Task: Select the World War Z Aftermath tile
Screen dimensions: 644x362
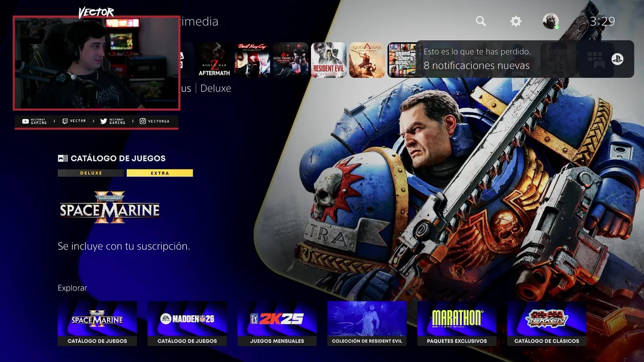Action: click(x=214, y=60)
